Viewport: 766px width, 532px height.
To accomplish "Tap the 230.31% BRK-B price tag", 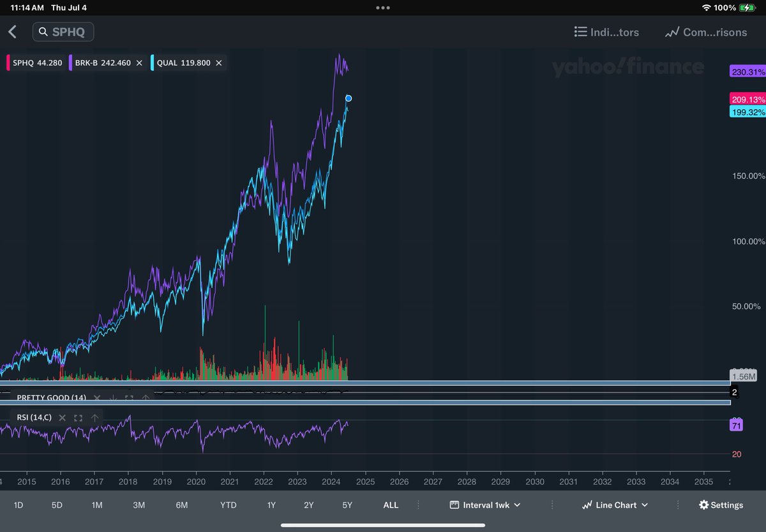I will (747, 72).
